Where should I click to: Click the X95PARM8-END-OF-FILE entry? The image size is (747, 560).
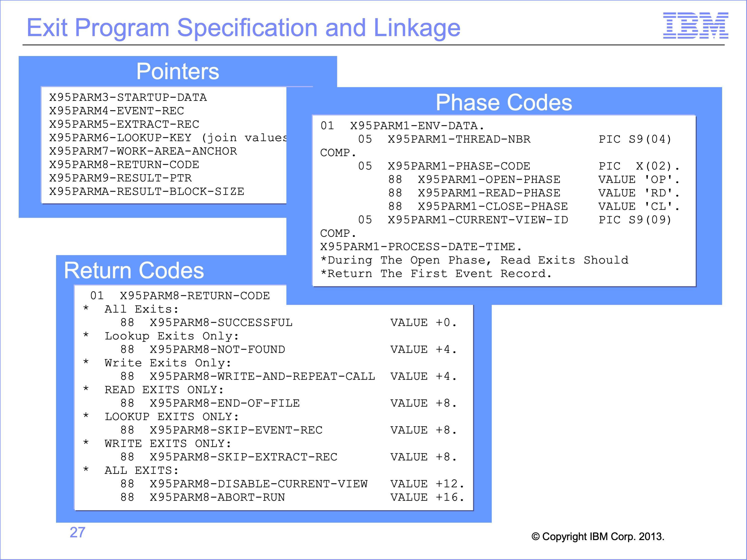pyautogui.click(x=225, y=403)
